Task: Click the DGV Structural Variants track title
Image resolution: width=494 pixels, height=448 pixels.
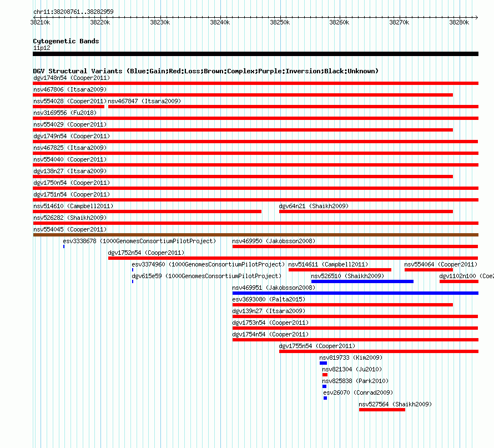Action: click(206, 71)
